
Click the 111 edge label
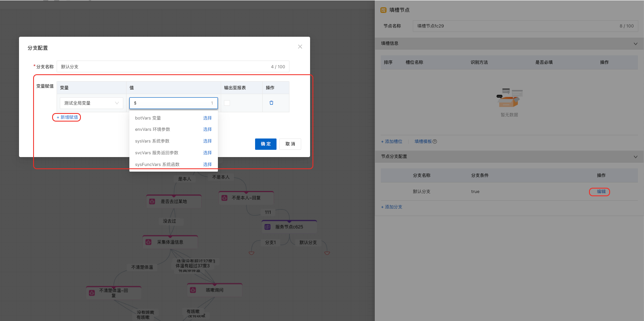pyautogui.click(x=268, y=212)
